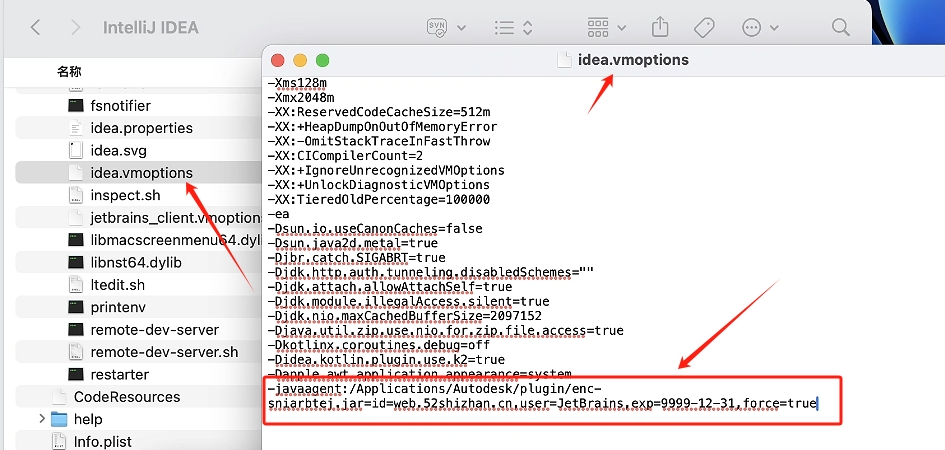
Task: Click the +HeapDumpOnOutOfMemoryError line
Action: [383, 127]
